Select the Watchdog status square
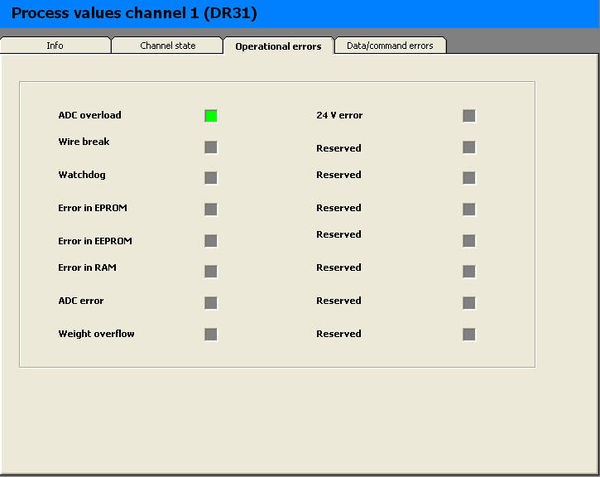Viewport: 600px width, 477px height. tap(211, 178)
